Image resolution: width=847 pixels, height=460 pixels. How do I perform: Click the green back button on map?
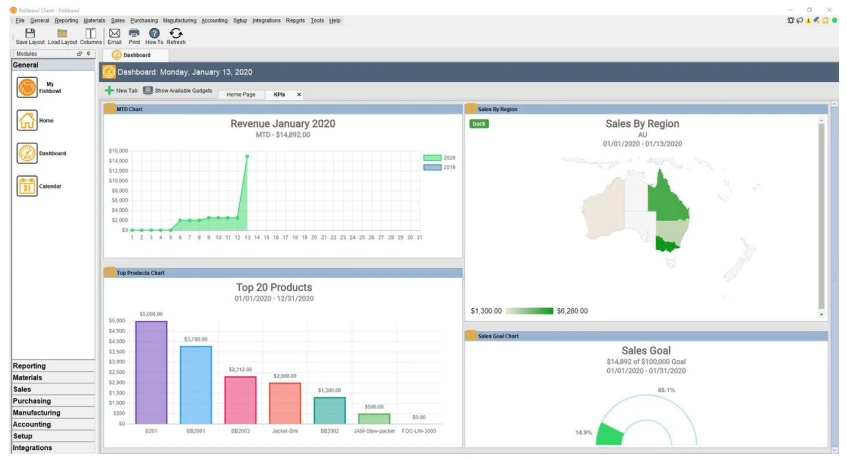[x=479, y=124]
